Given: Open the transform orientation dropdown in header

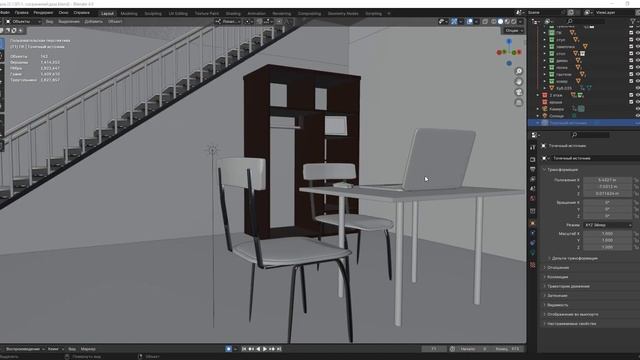Looking at the screenshot, I should 228,22.
